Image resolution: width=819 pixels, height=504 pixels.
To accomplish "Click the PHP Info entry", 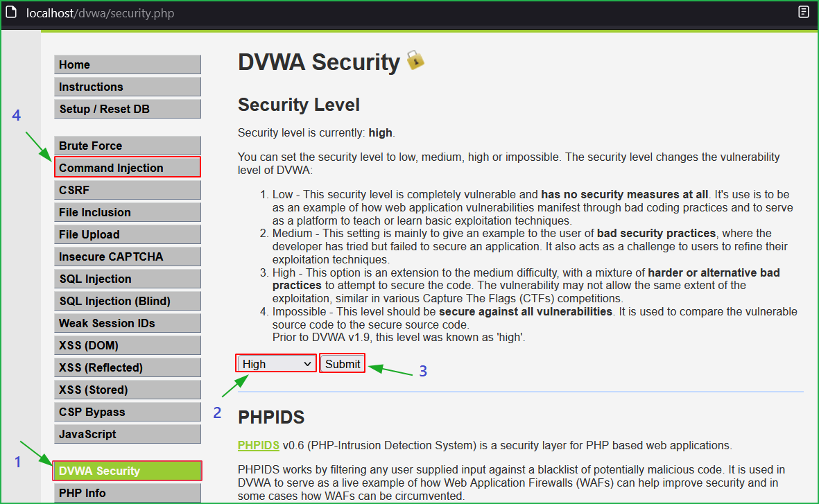I will 127,492.
